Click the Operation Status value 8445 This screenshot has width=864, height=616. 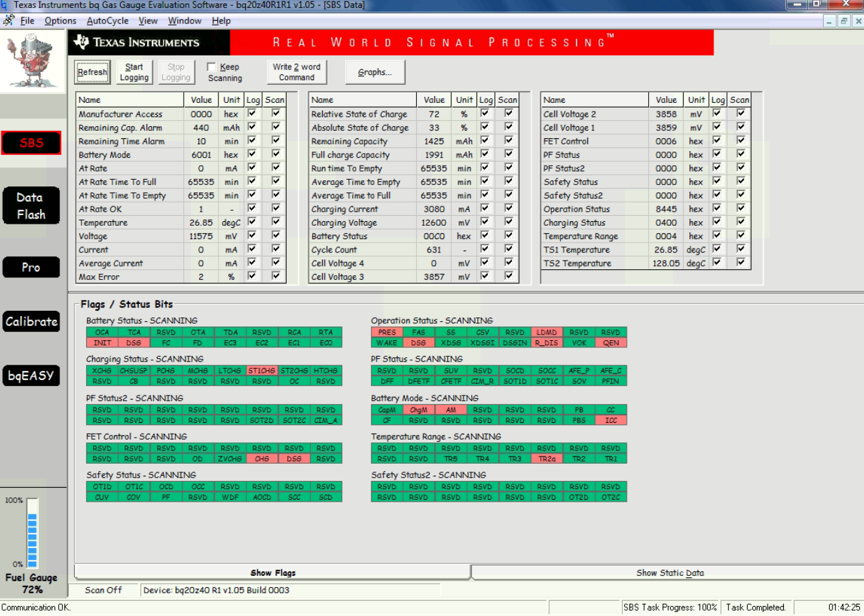[666, 209]
